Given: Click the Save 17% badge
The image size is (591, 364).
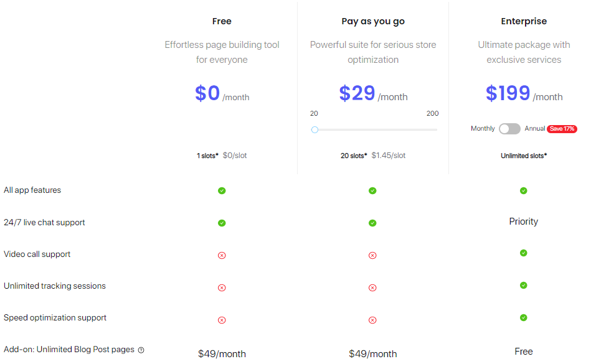Looking at the screenshot, I should [x=562, y=129].
